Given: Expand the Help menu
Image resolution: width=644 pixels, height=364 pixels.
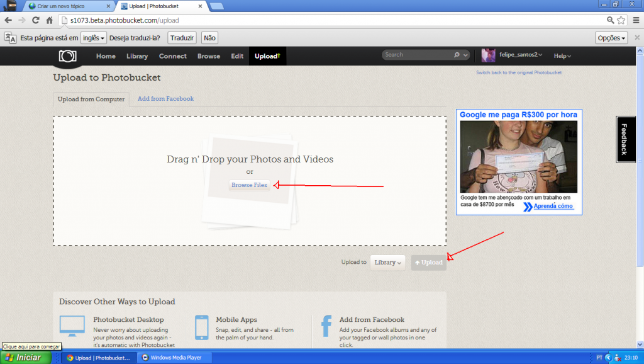Looking at the screenshot, I should point(562,56).
